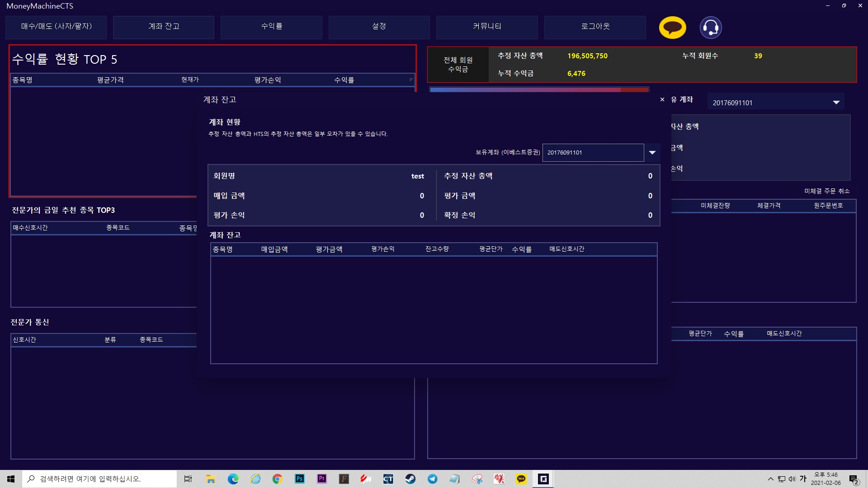The height and width of the screenshot is (488, 868).
Task: Close the 계좌 잔고 dialog
Action: coord(662,99)
